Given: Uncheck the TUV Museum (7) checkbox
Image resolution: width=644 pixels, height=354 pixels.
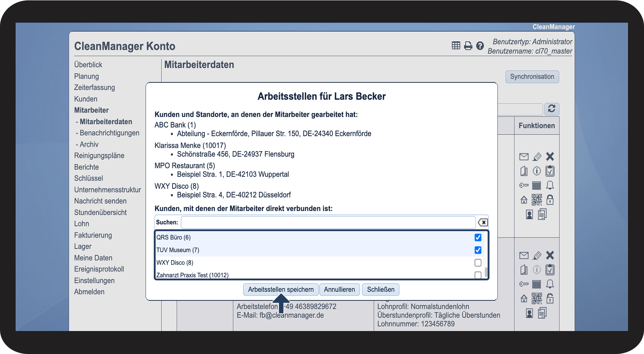Looking at the screenshot, I should click(x=478, y=250).
